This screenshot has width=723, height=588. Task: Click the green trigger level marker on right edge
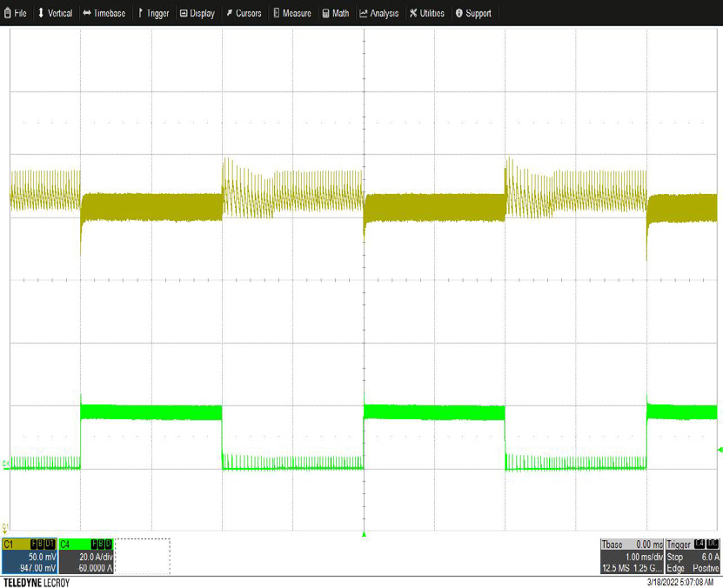(719, 450)
